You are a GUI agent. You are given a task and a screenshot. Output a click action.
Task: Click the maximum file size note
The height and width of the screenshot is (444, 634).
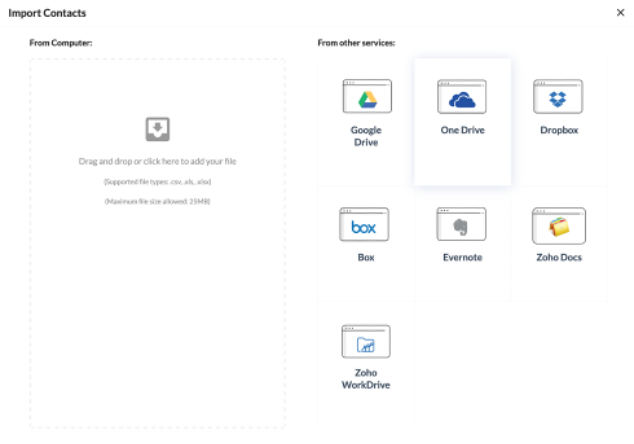point(158,201)
